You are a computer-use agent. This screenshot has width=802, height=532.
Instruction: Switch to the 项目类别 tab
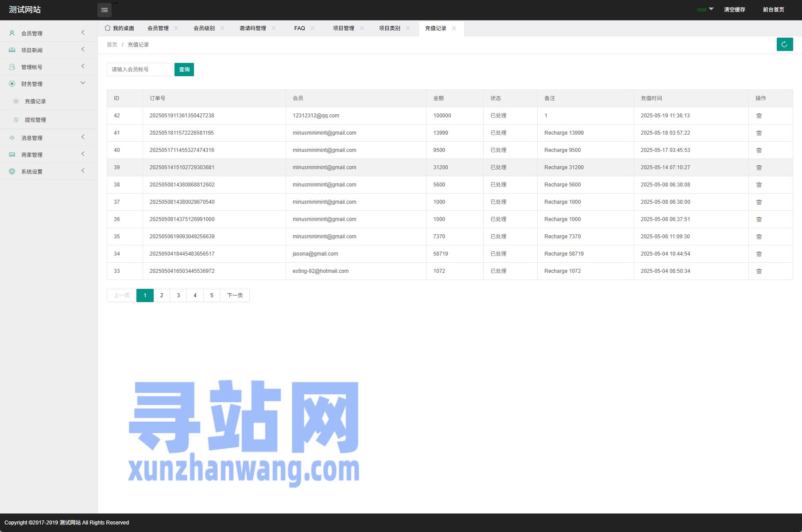point(390,28)
